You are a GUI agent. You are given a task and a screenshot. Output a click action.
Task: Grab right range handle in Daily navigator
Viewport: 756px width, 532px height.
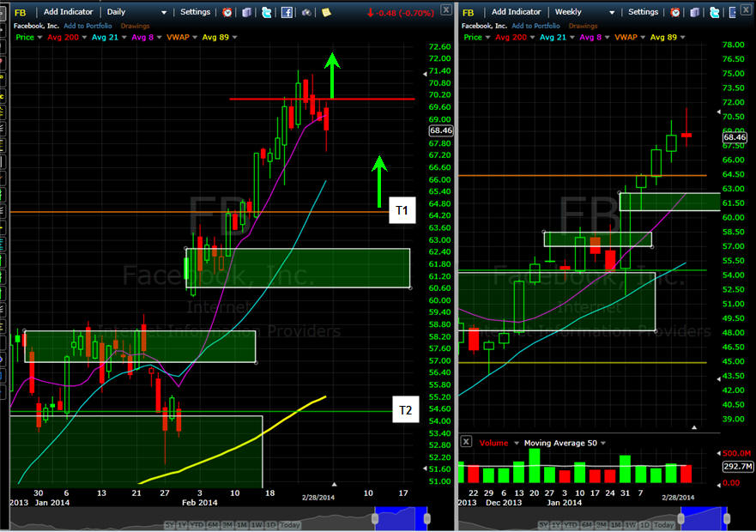426,519
